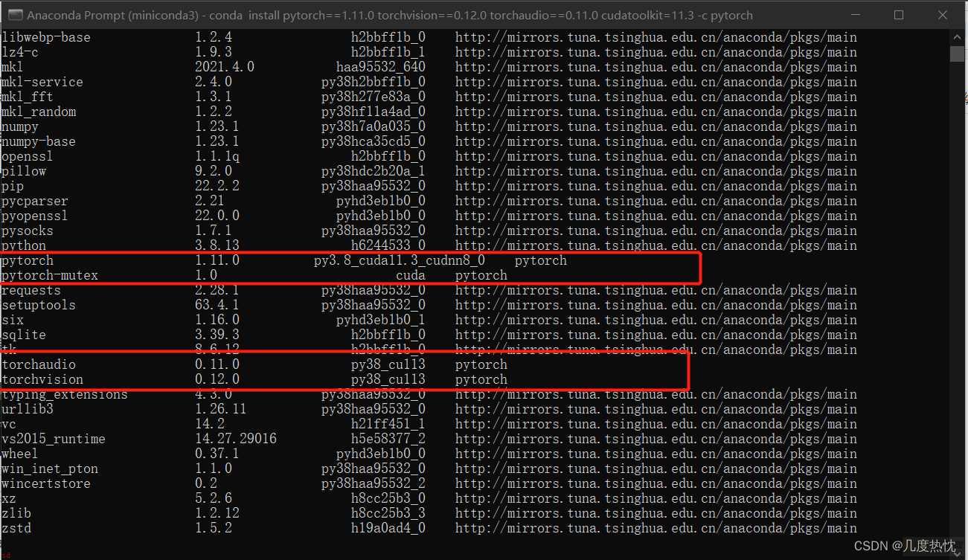Click the scrollbar up arrow
This screenshot has height=560, width=968.
pos(957,36)
